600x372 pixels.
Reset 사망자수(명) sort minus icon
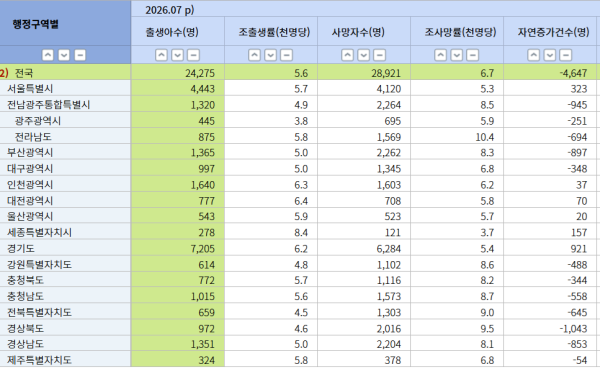[x=379, y=55]
